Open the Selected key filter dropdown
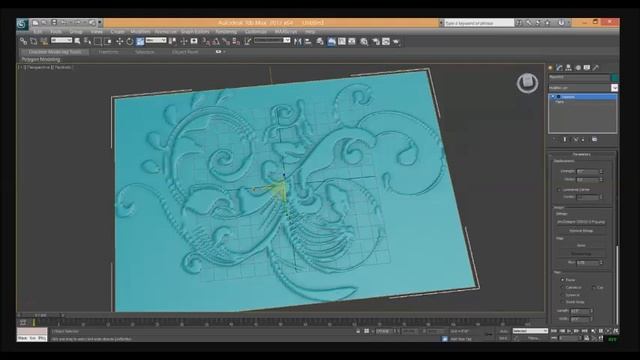This screenshot has height=360, width=640. (530, 331)
